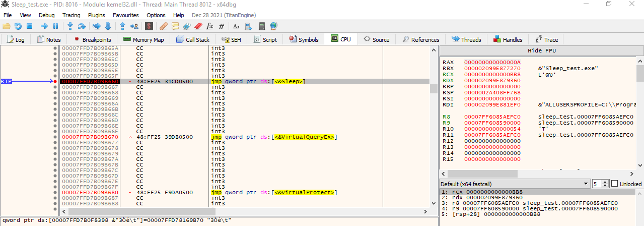Show the Labels paperclip icon
Screen dimensions: 644x226
point(187,26)
